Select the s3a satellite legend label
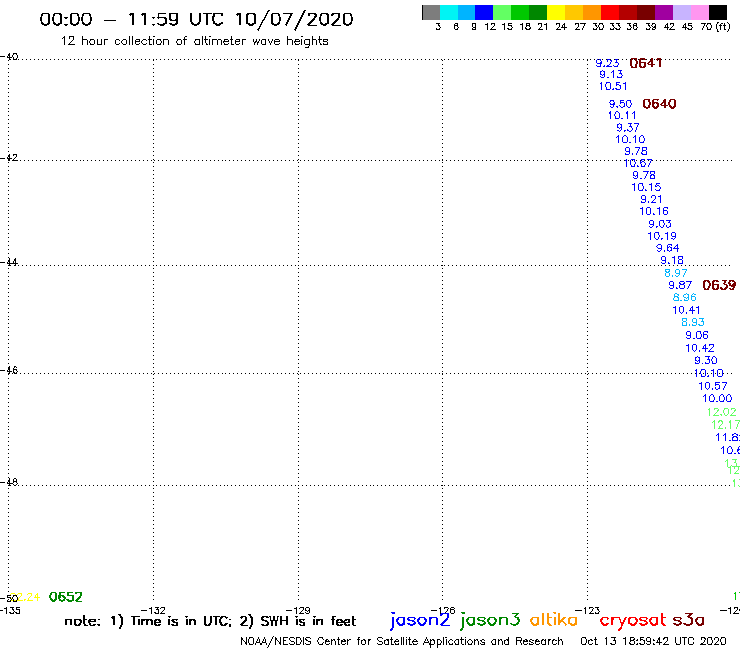The width and height of the screenshot is (740, 650). 688,621
